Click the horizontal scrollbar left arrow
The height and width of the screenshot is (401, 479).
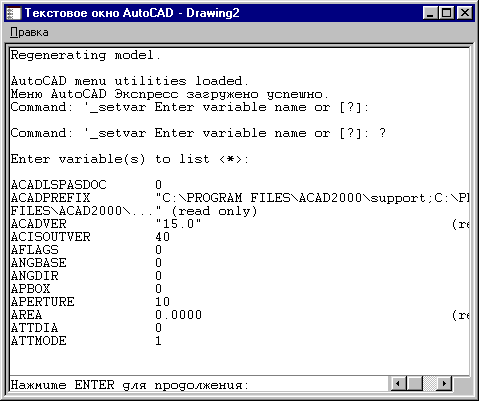(x=398, y=383)
